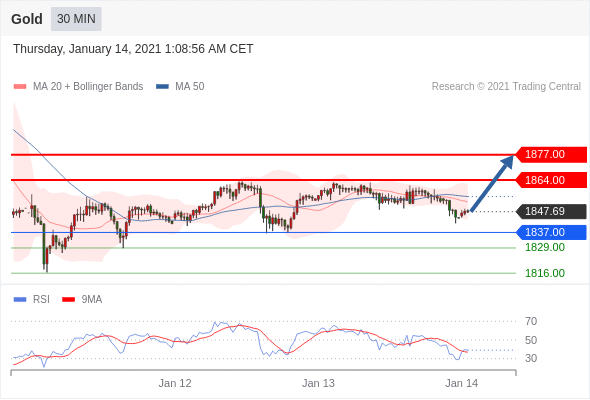Click the 1829.00 support level label
This screenshot has height=400, width=590.
coord(545,248)
